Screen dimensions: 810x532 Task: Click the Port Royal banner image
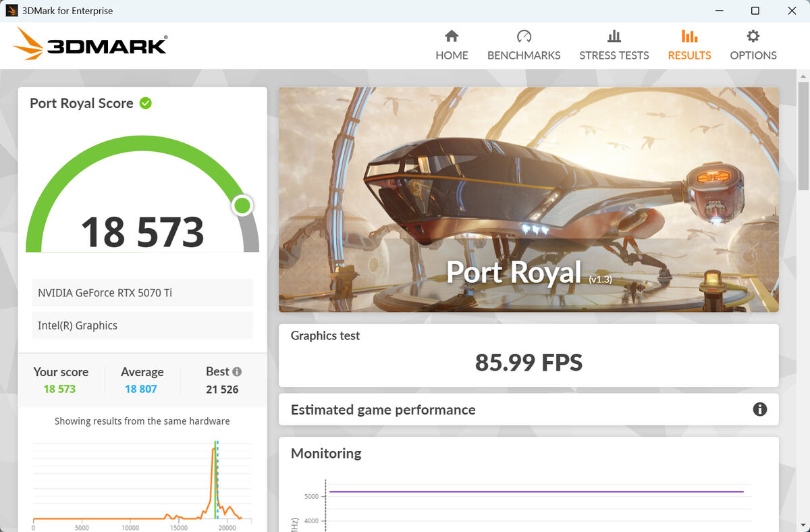click(x=529, y=200)
